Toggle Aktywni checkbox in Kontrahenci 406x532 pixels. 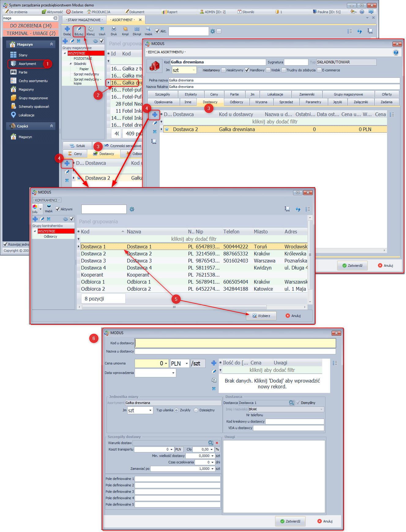(x=58, y=209)
